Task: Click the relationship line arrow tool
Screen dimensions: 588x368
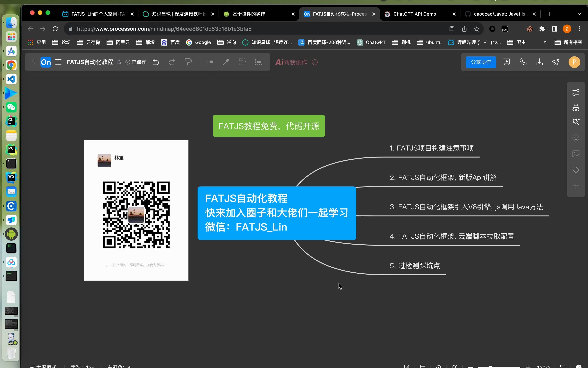Action: (226, 62)
